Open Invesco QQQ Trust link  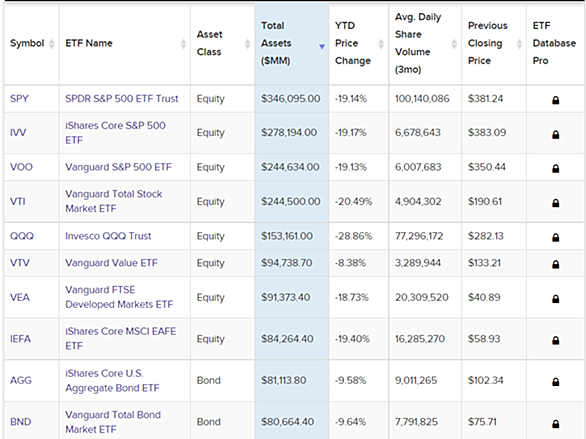coord(108,236)
